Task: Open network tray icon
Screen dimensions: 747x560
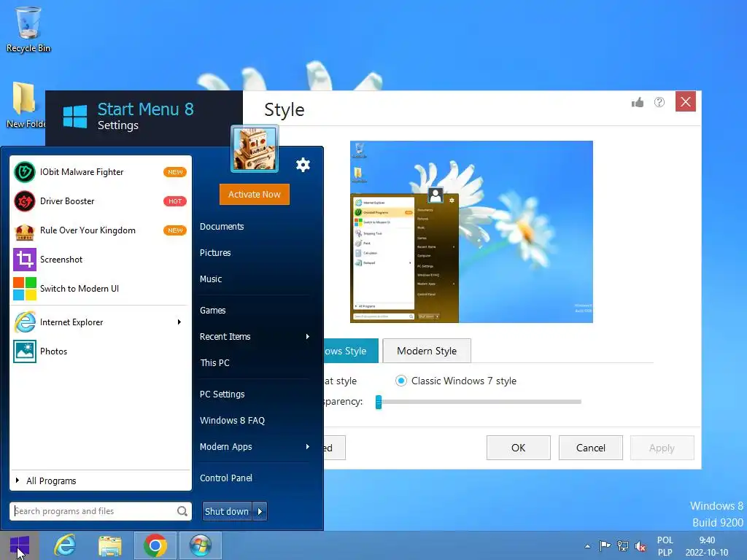Action: click(x=623, y=545)
